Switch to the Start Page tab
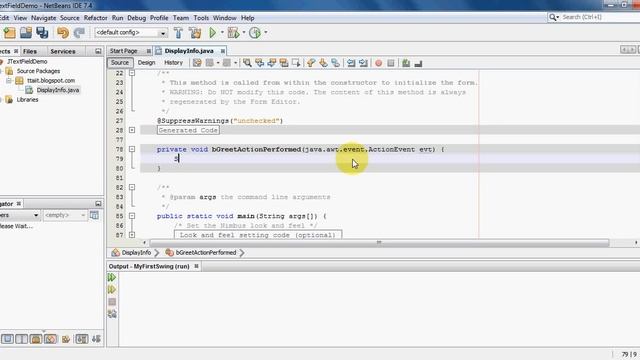Viewport: 640px width, 360px height. (124, 51)
